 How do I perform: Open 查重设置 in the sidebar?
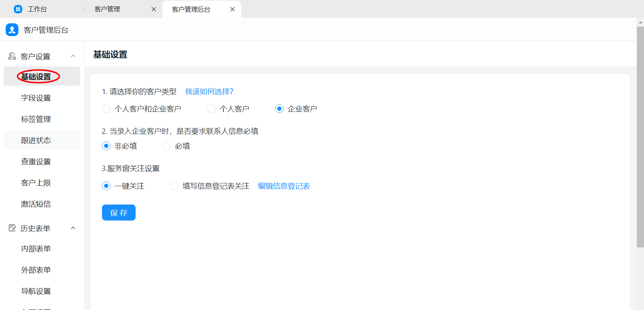[42, 161]
